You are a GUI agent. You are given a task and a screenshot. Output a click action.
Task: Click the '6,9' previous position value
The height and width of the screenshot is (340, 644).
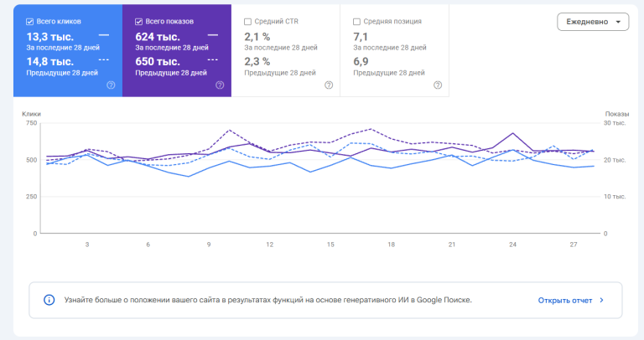[361, 61]
